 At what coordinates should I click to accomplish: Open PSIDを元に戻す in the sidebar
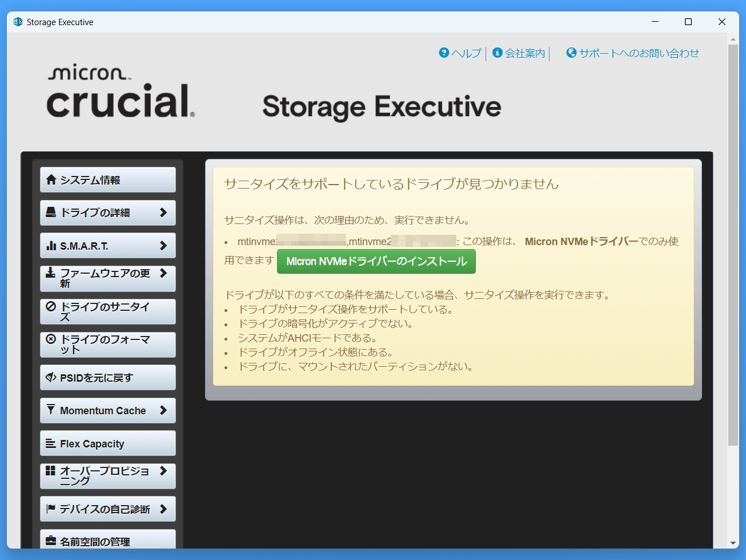point(108,378)
